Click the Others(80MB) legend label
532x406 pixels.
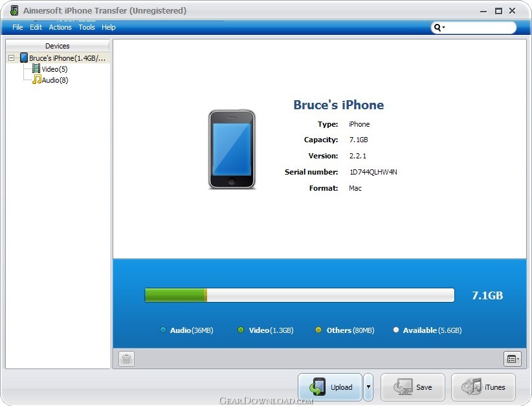pyautogui.click(x=351, y=330)
